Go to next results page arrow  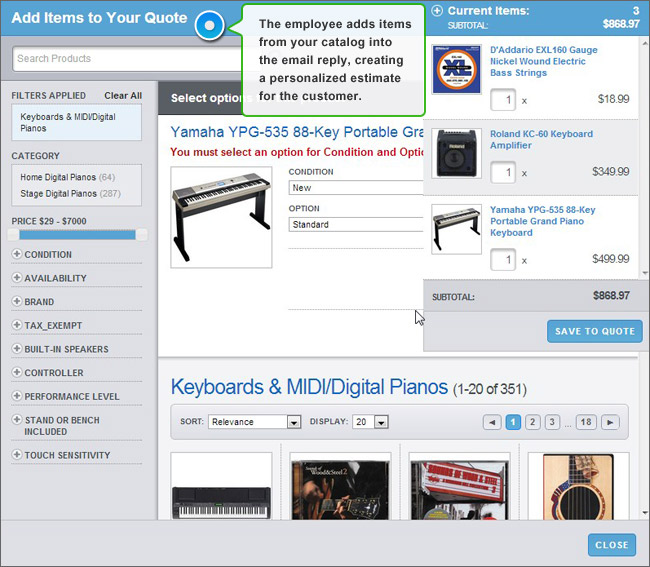610,422
